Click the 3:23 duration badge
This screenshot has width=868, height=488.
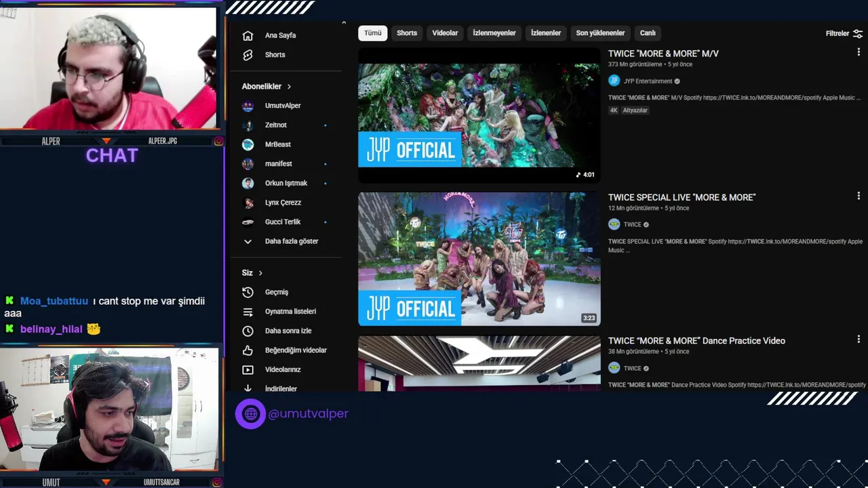point(589,318)
